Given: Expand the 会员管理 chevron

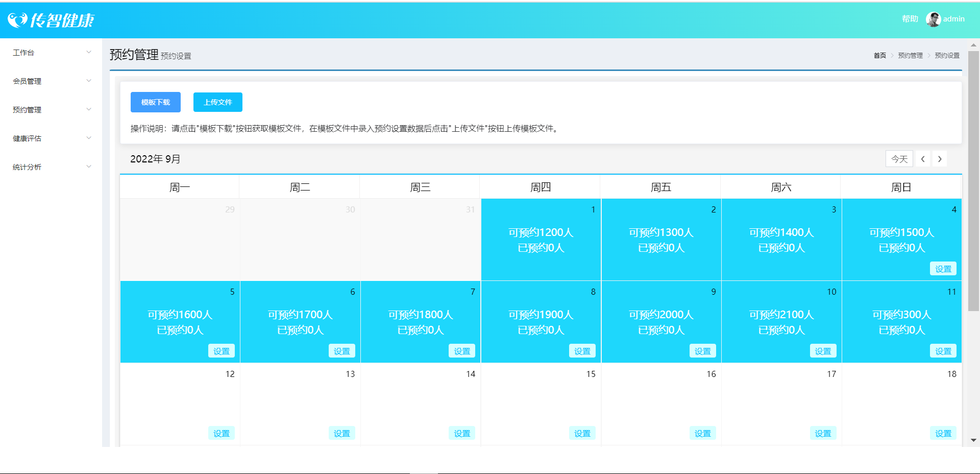Looking at the screenshot, I should point(89,81).
